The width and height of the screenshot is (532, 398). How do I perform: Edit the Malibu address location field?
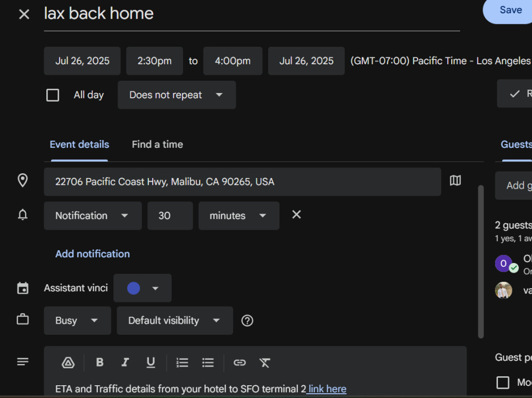pos(242,182)
